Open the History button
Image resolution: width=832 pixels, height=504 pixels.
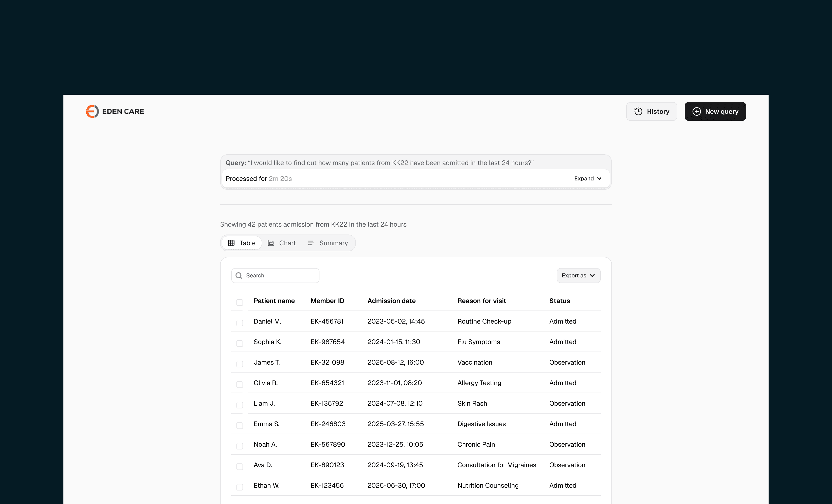(x=651, y=111)
